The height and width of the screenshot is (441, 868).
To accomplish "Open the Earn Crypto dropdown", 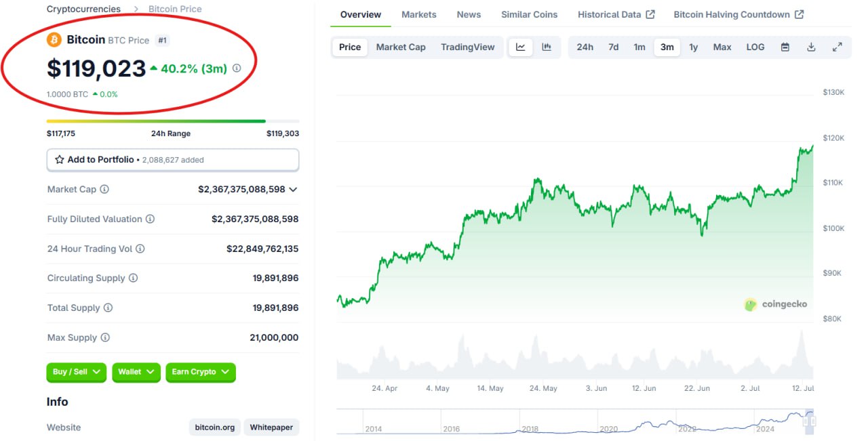I will [x=200, y=372].
